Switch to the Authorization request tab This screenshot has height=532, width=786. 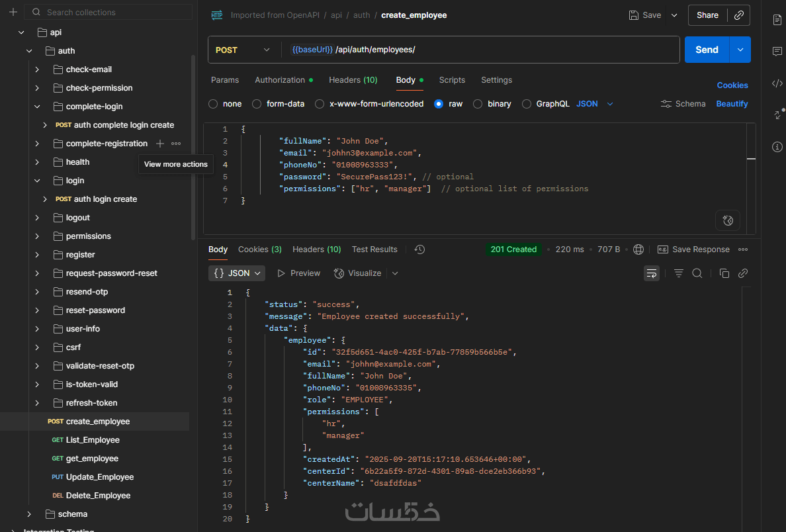pyautogui.click(x=280, y=80)
